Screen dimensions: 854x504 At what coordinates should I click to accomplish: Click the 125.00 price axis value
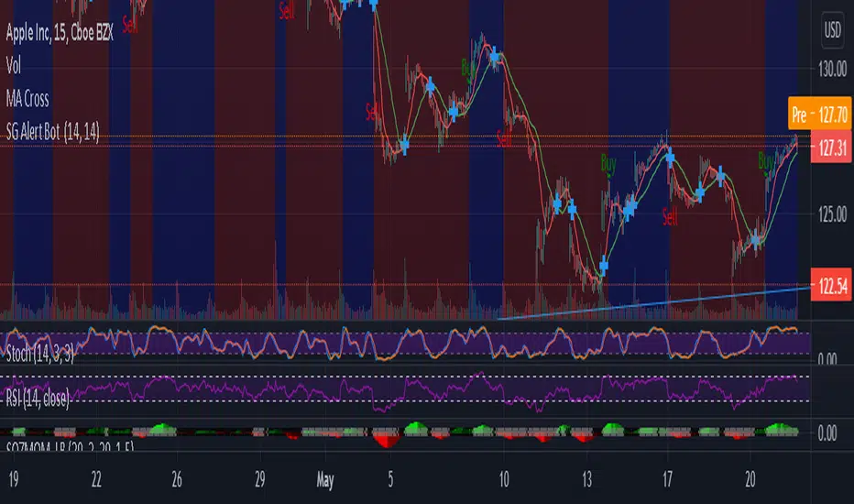click(833, 214)
